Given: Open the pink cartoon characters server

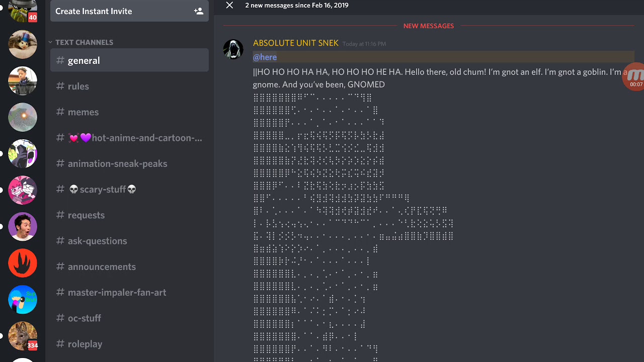Looking at the screenshot, I should coord(23,190).
